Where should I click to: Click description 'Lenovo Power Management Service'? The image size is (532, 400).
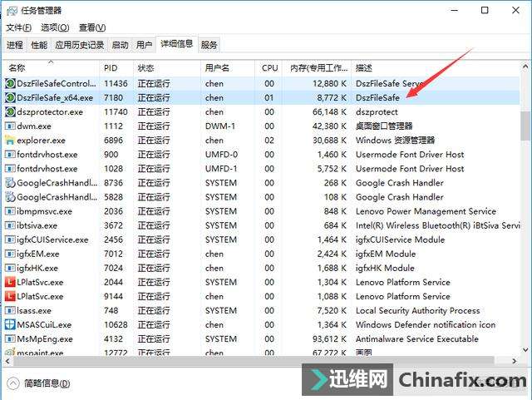(x=426, y=211)
